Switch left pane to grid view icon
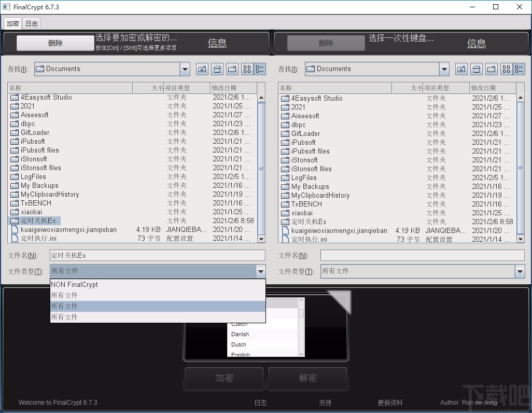 pyautogui.click(x=247, y=69)
